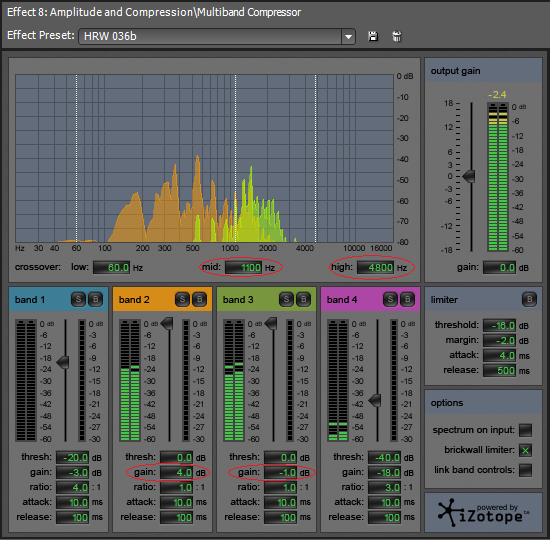Image resolution: width=550 pixels, height=540 pixels.
Task: Edit limiter release 500 ms field
Action: pyautogui.click(x=499, y=371)
